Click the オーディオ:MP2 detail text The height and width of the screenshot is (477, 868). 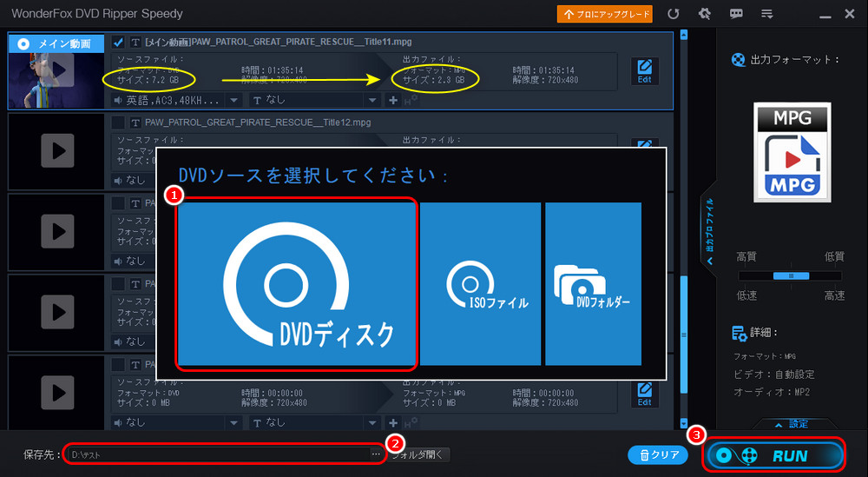pyautogui.click(x=772, y=392)
